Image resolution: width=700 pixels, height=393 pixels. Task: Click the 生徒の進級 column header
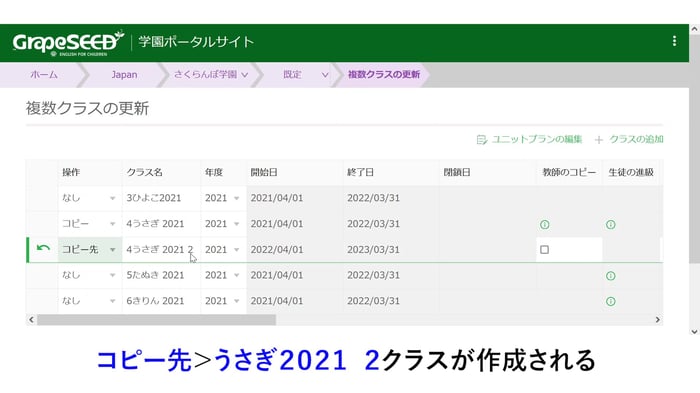pyautogui.click(x=631, y=172)
